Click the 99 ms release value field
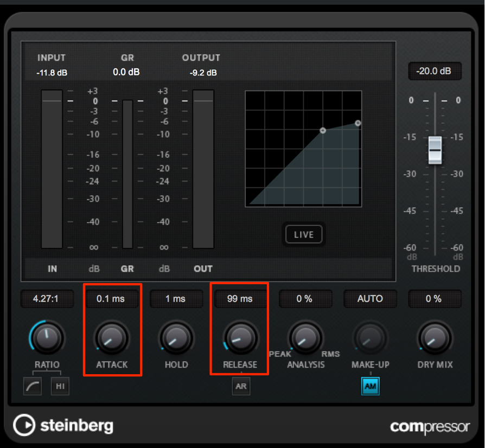Image resolution: width=485 pixels, height=448 pixels. (241, 299)
